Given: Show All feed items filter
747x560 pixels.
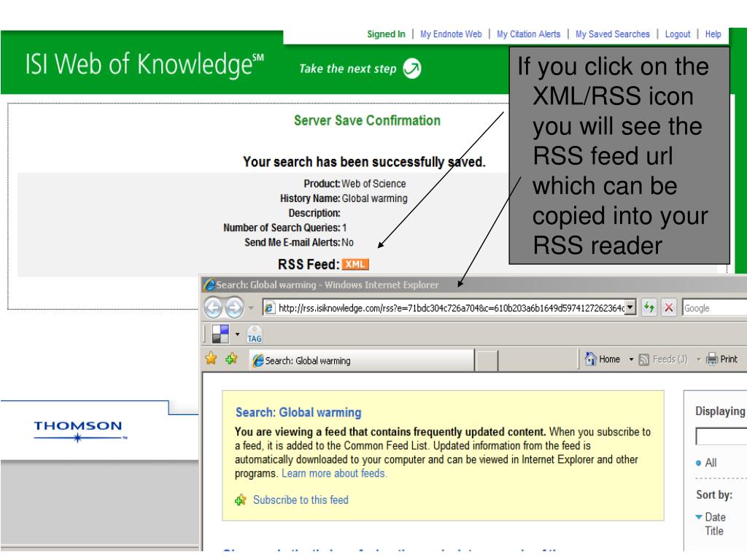Looking at the screenshot, I should (x=711, y=463).
